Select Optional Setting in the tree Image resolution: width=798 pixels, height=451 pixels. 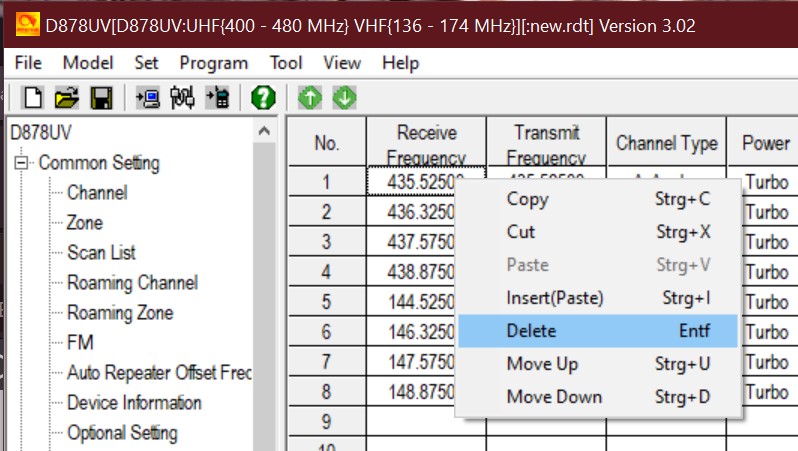[122, 433]
